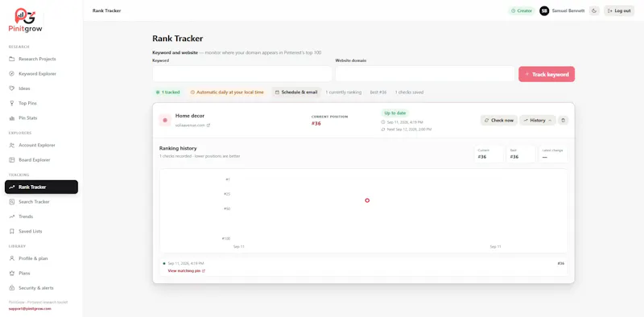Select the 1 currently ranking text
Screen dimensions: 644x317
point(344,93)
